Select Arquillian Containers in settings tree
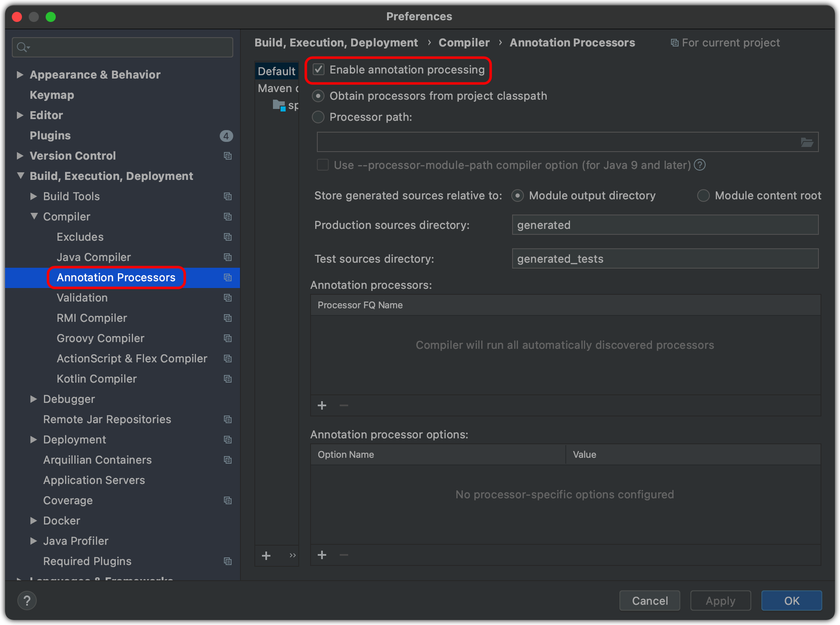The image size is (840, 625). (97, 460)
